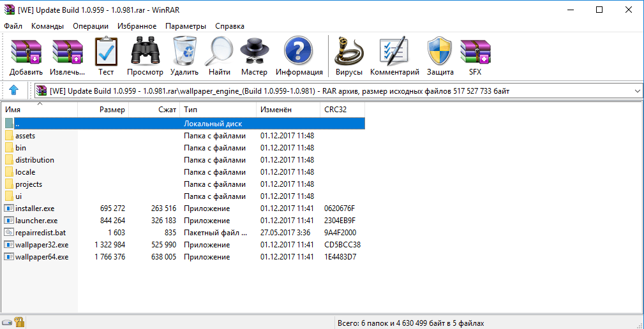Click the Защита shield icon
The image size is (644, 329).
point(440,57)
